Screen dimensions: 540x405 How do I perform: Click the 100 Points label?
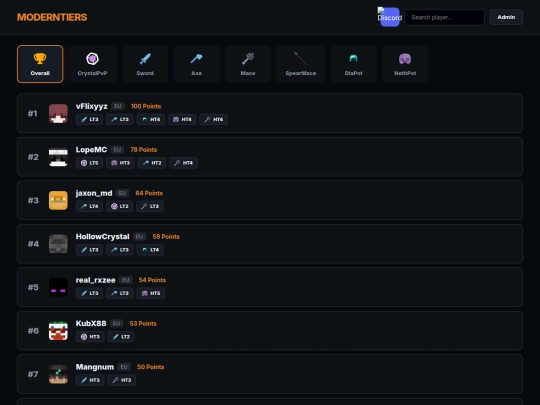tap(146, 106)
